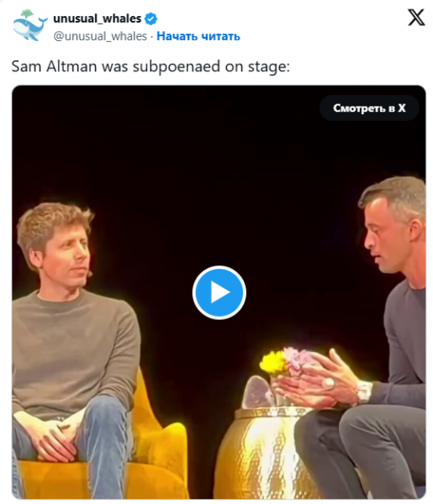The height and width of the screenshot is (504, 433).
Task: Open the X logo link
Action: (416, 18)
